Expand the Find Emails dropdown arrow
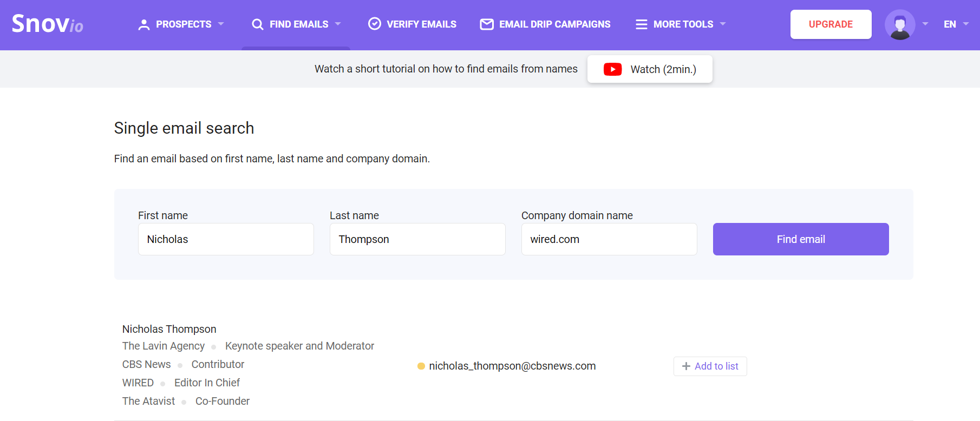The height and width of the screenshot is (421, 980). [x=338, y=24]
